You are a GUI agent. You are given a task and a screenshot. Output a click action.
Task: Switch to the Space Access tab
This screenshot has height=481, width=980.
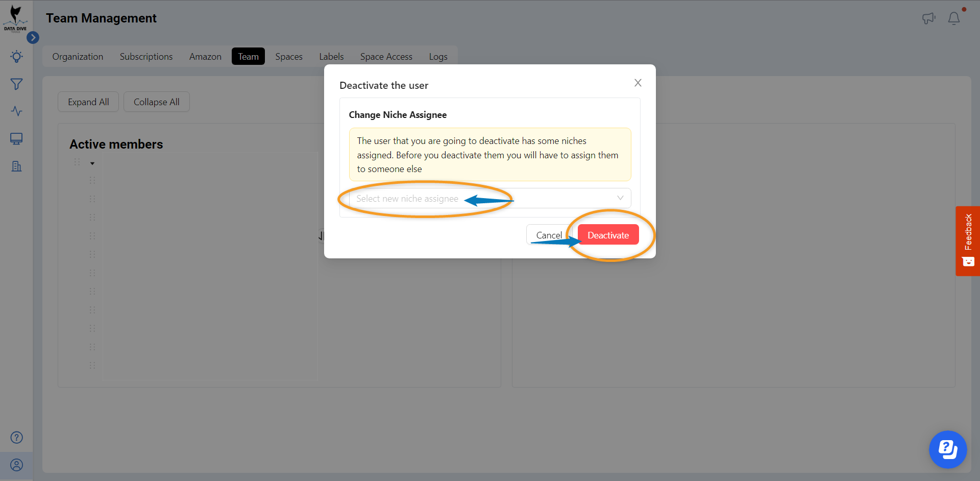coord(386,57)
